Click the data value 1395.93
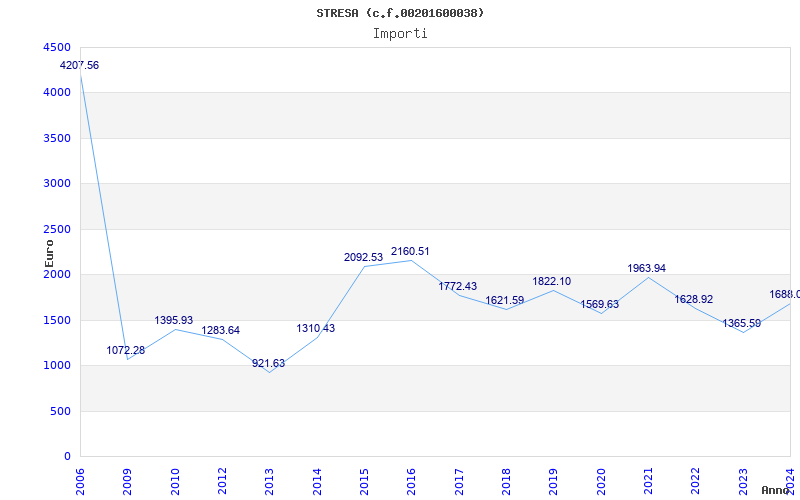Image resolution: width=800 pixels, height=500 pixels. click(173, 320)
